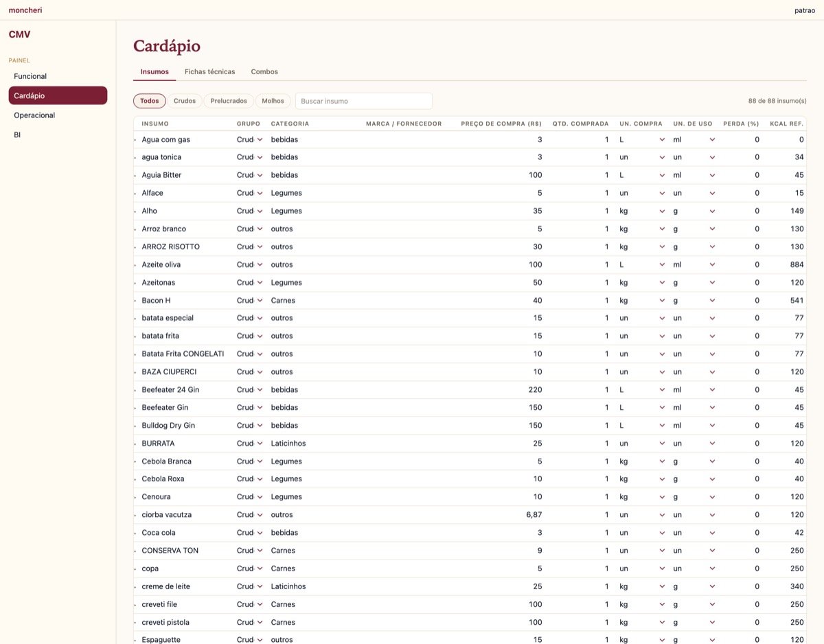Expand the Un. de Uso dropdown for Alface
Screen dimensions: 824x644
694,193
